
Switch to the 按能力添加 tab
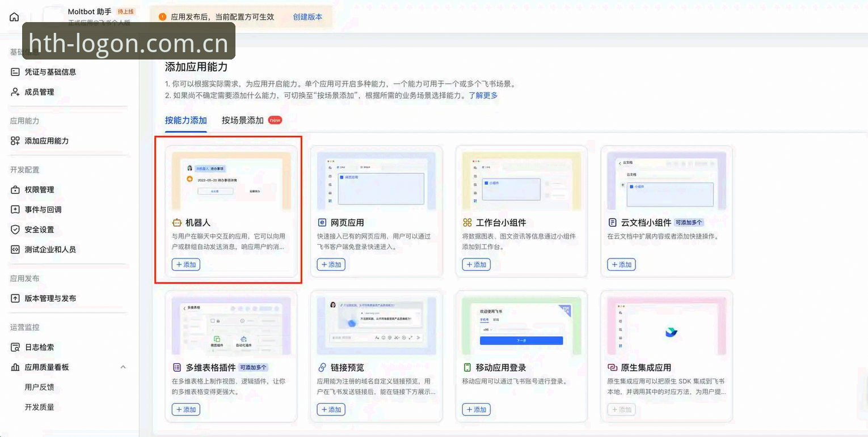[x=186, y=120]
